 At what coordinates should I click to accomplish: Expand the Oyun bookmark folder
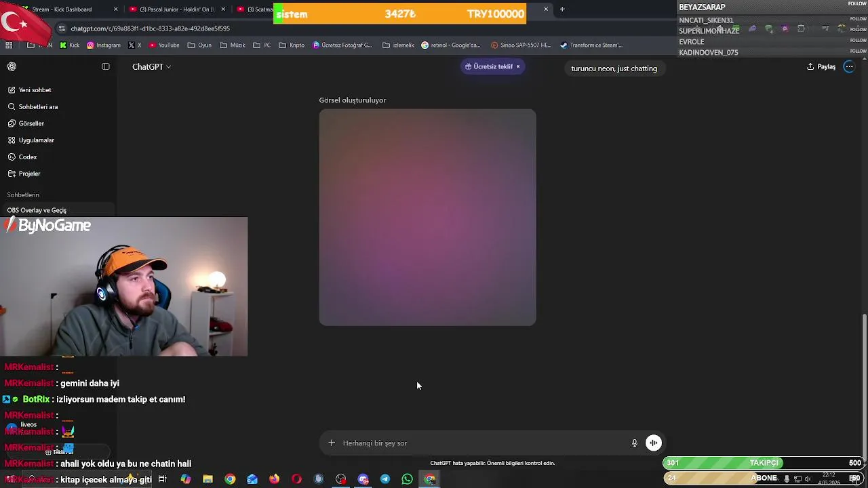tap(200, 45)
